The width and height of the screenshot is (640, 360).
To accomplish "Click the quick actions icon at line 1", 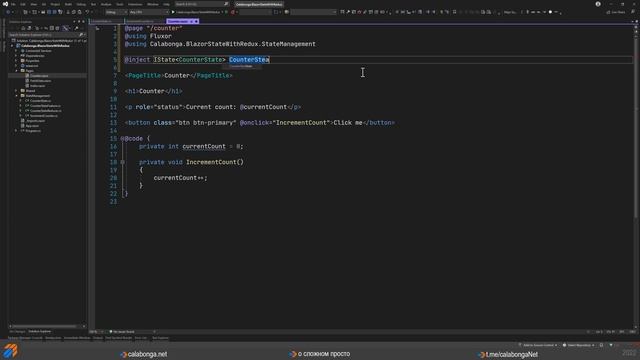I will (97, 29).
